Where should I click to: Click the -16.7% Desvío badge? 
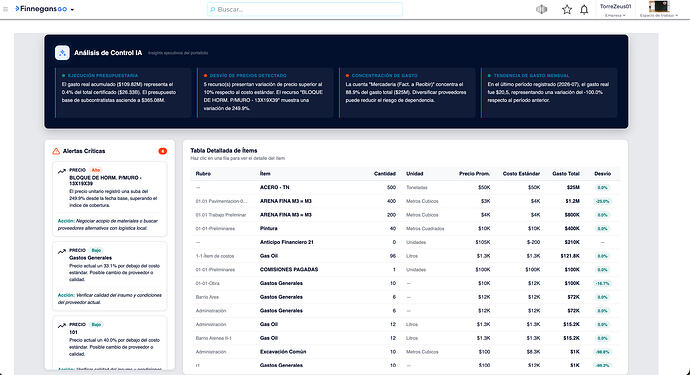[602, 283]
